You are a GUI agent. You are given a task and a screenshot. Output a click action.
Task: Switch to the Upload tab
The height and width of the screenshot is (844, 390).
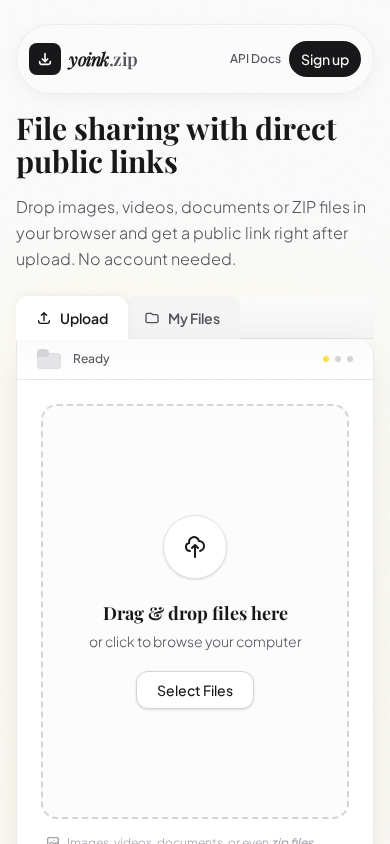[x=72, y=318]
